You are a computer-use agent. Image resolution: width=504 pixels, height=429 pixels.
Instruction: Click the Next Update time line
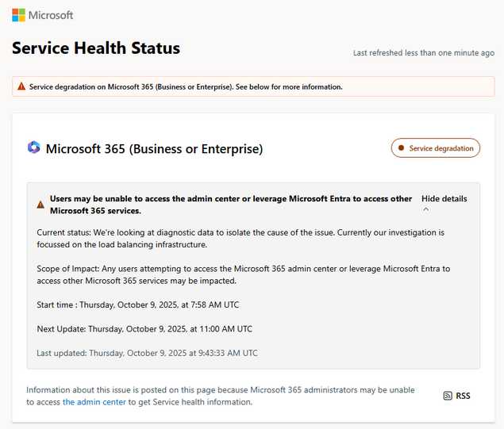(x=144, y=328)
